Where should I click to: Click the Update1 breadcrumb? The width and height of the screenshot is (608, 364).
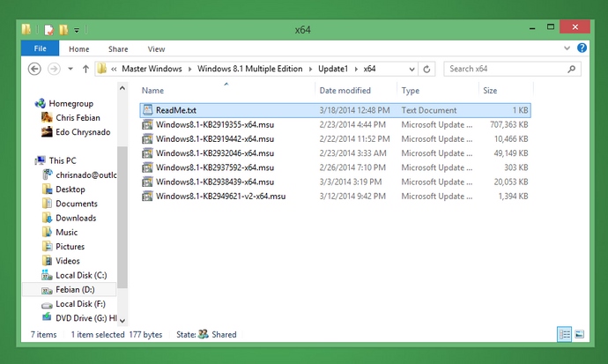(x=333, y=69)
